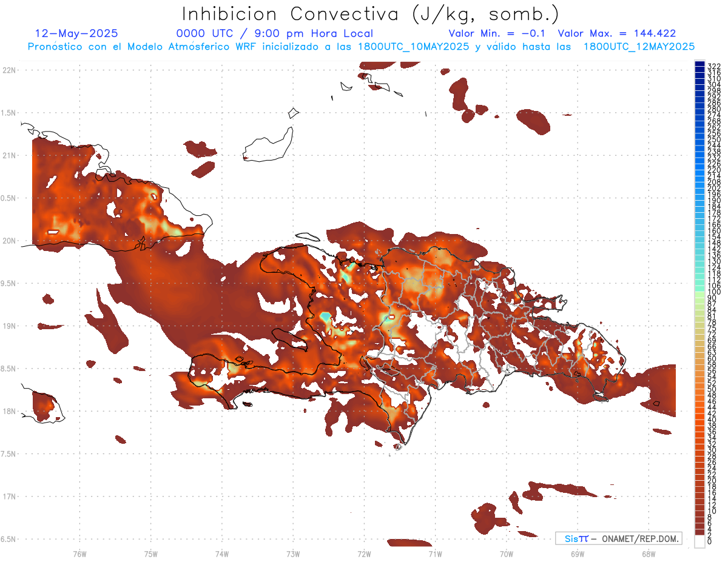Viewport: 728px width, 562px height.
Task: Click the "76W" longitude label
Action: 79,553
